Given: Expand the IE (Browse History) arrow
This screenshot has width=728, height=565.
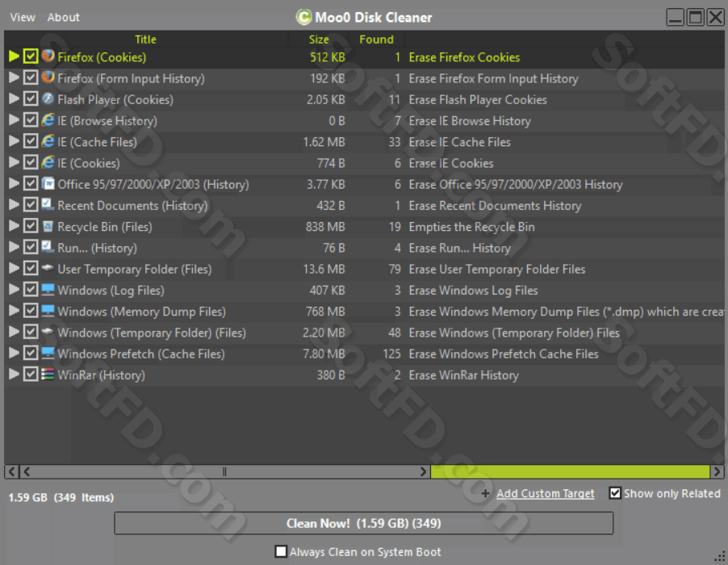Looking at the screenshot, I should (x=14, y=119).
